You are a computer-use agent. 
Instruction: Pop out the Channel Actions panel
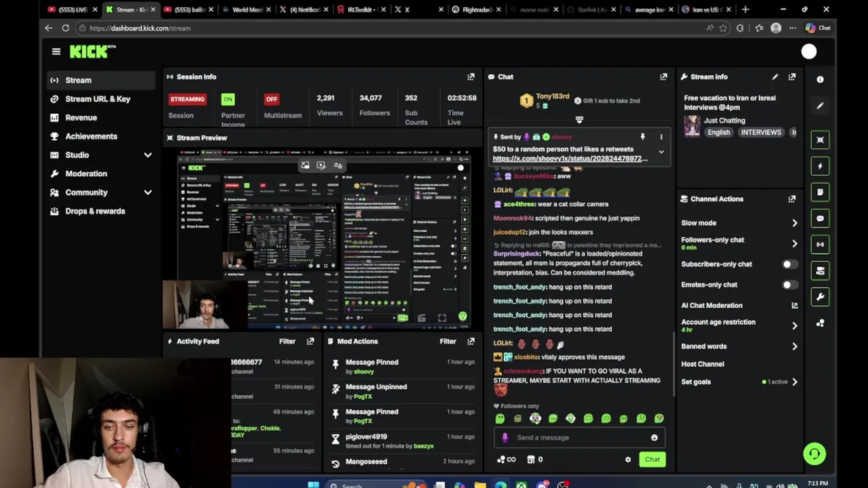tap(792, 199)
